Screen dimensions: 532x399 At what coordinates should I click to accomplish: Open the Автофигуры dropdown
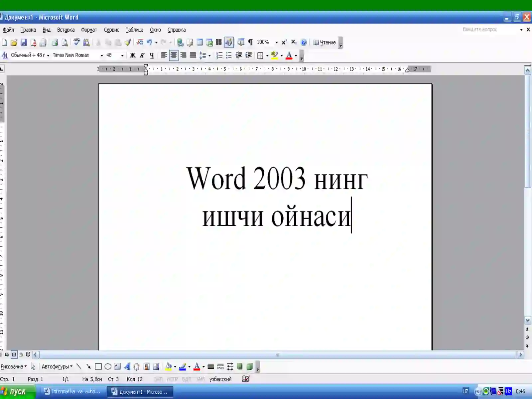click(57, 367)
